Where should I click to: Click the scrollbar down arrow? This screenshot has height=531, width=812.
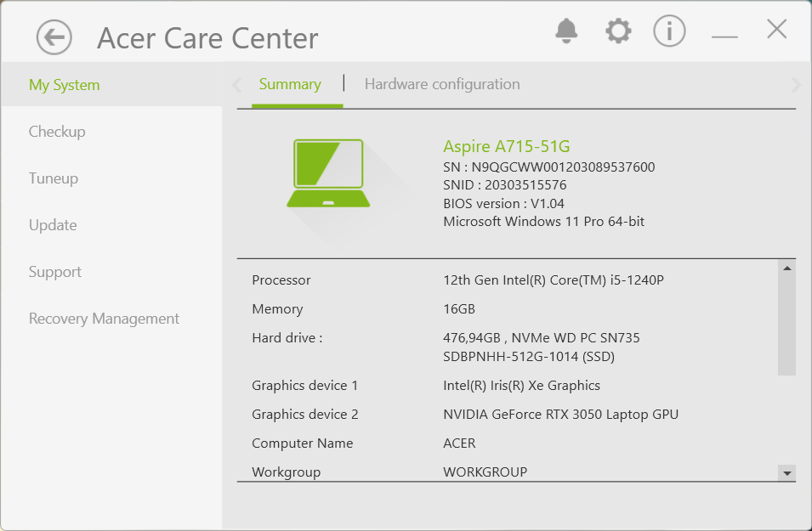coord(786,473)
